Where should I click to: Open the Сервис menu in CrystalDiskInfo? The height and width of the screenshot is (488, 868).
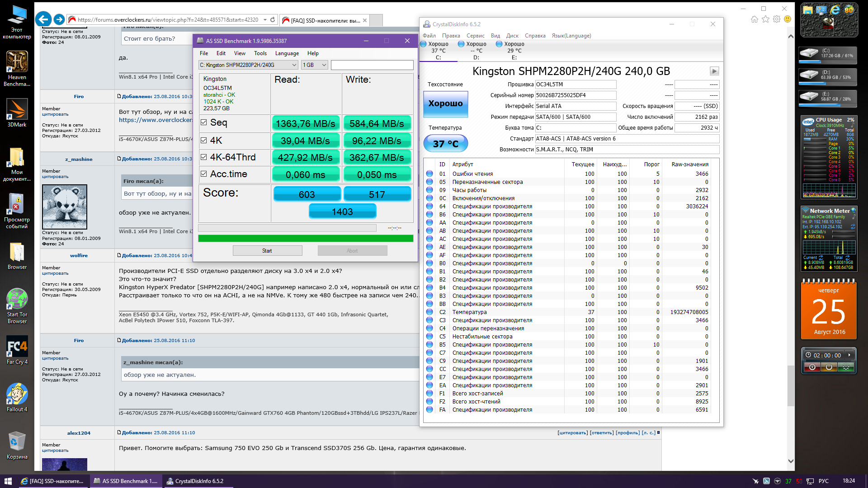tap(475, 36)
